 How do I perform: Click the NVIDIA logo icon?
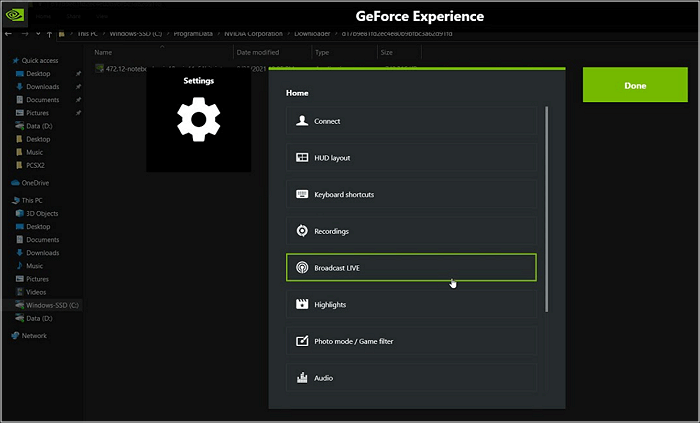point(14,15)
